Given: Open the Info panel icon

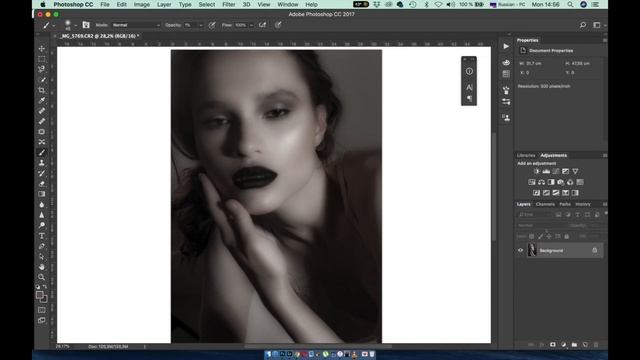Looking at the screenshot, I should [x=469, y=71].
